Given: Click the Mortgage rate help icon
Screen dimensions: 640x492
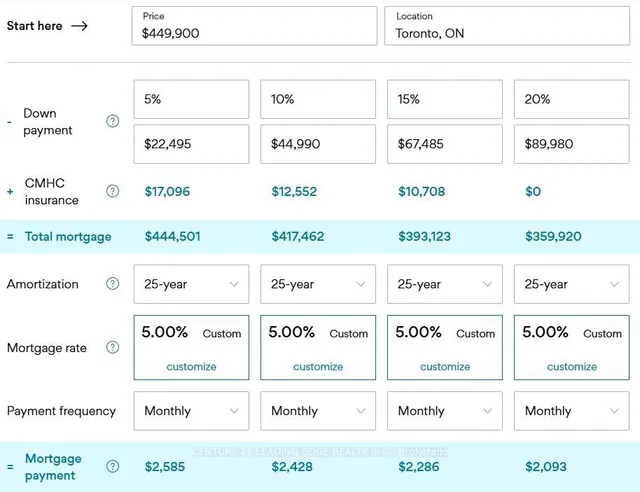Looking at the screenshot, I should point(113,348).
